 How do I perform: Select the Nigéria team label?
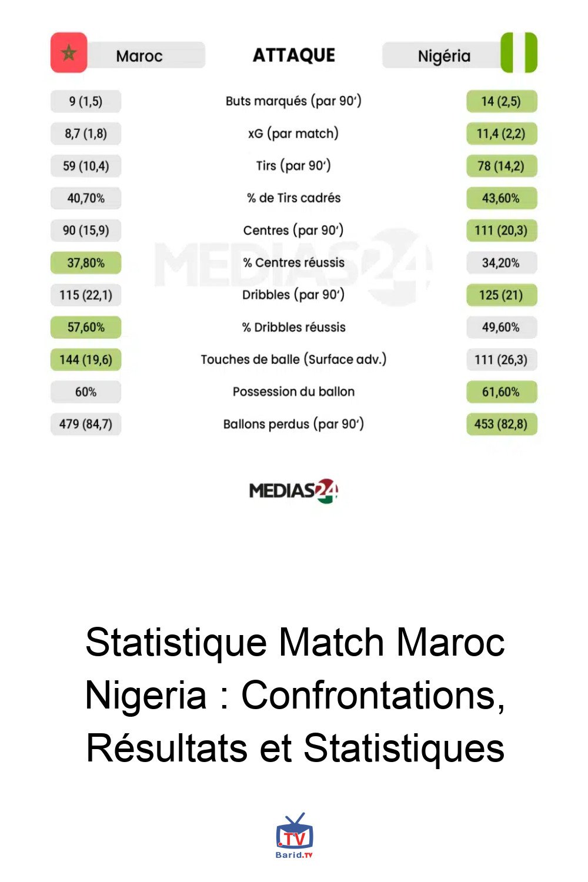444,56
